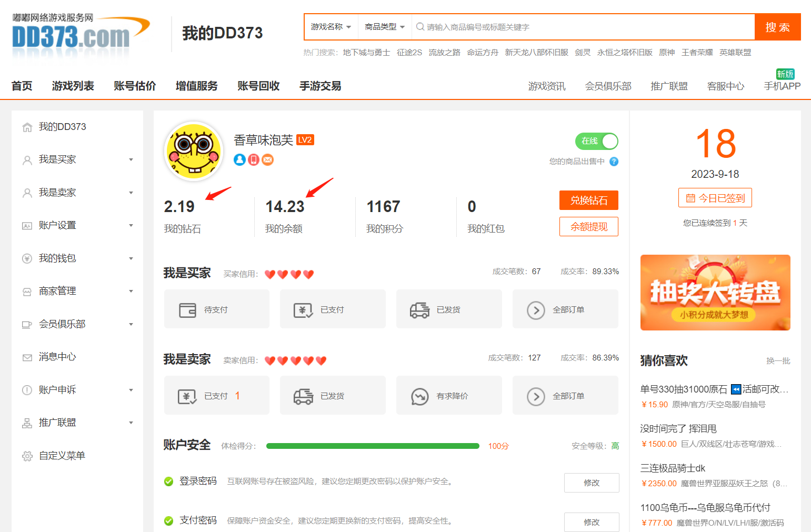The width and height of the screenshot is (811, 532).
Task: Go to 账号估价 in the navigation bar
Action: click(135, 86)
